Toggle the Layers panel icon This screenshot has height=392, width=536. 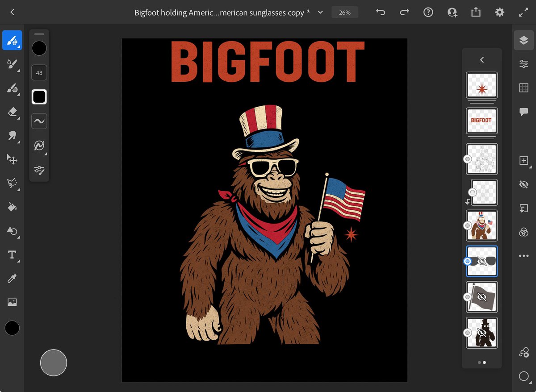coord(524,40)
